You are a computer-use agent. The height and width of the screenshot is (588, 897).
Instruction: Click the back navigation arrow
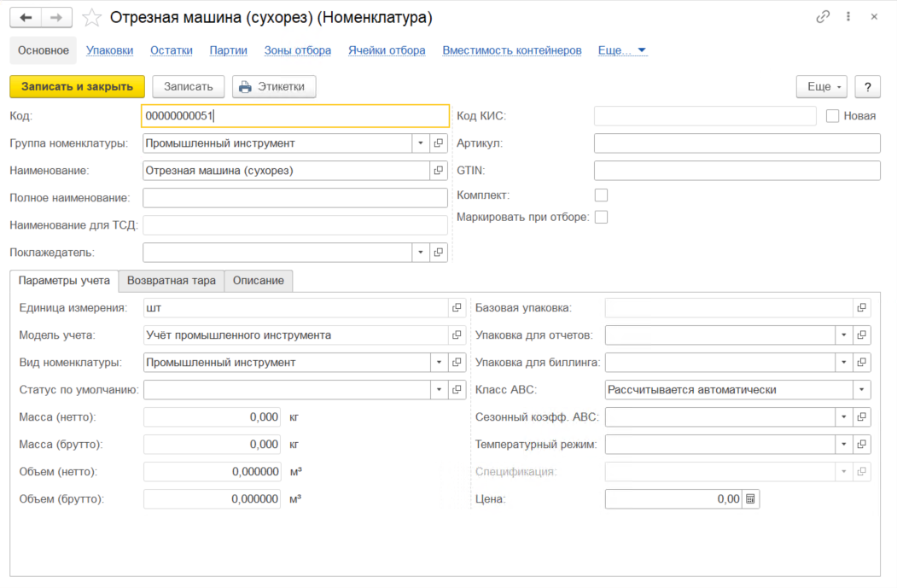pyautogui.click(x=26, y=17)
